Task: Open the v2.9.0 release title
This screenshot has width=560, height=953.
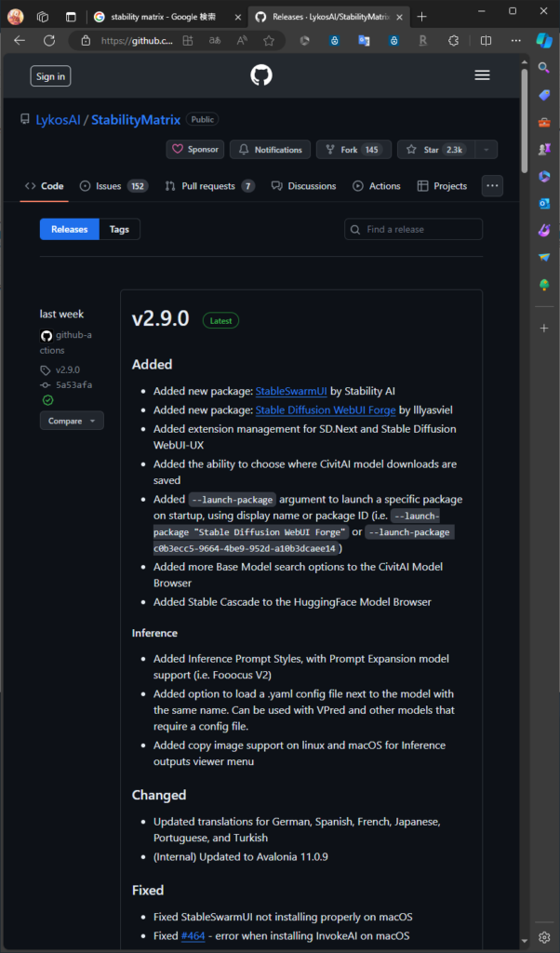Action: click(x=160, y=318)
